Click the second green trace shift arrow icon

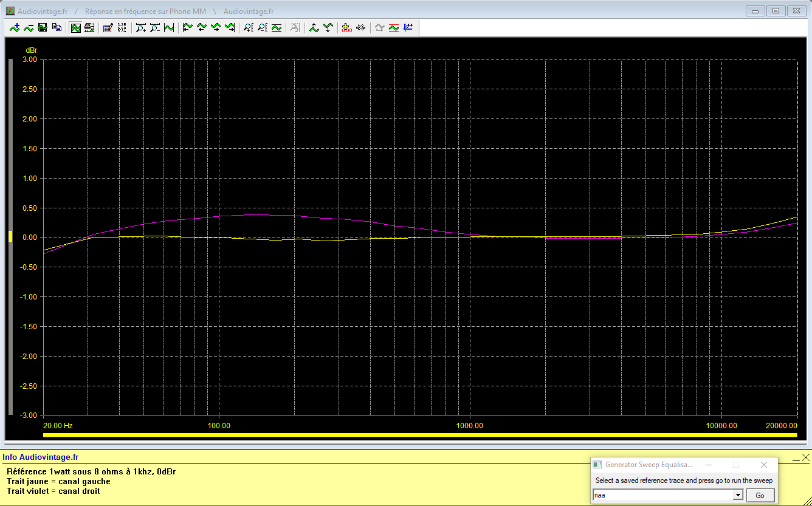coord(202,27)
